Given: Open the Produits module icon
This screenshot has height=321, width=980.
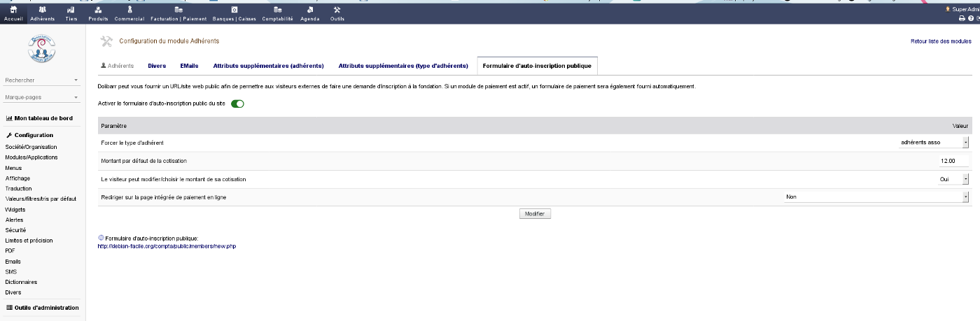Looking at the screenshot, I should 98,10.
